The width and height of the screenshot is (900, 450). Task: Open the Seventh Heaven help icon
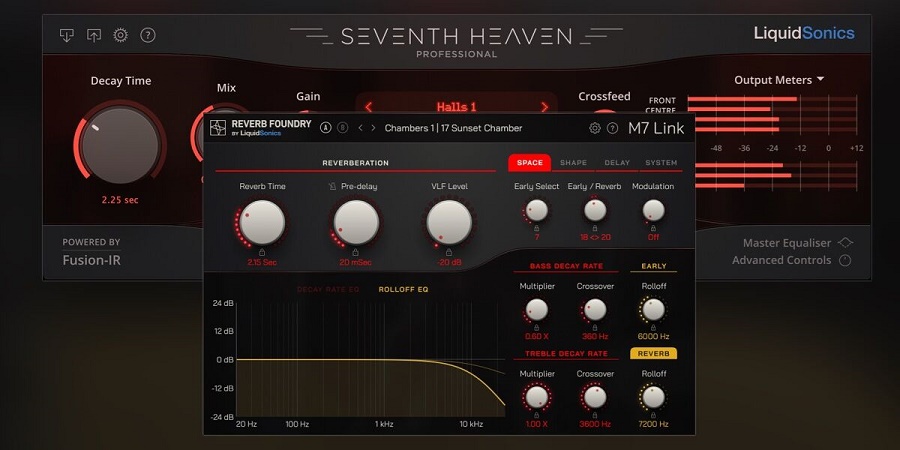click(x=148, y=35)
